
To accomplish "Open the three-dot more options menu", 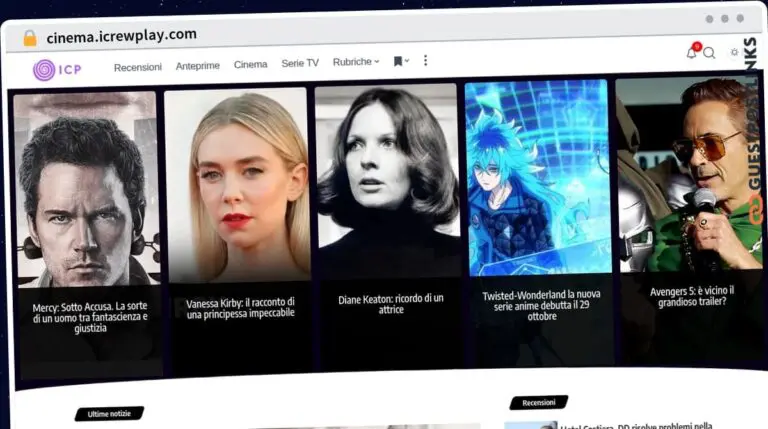I will [x=425, y=61].
